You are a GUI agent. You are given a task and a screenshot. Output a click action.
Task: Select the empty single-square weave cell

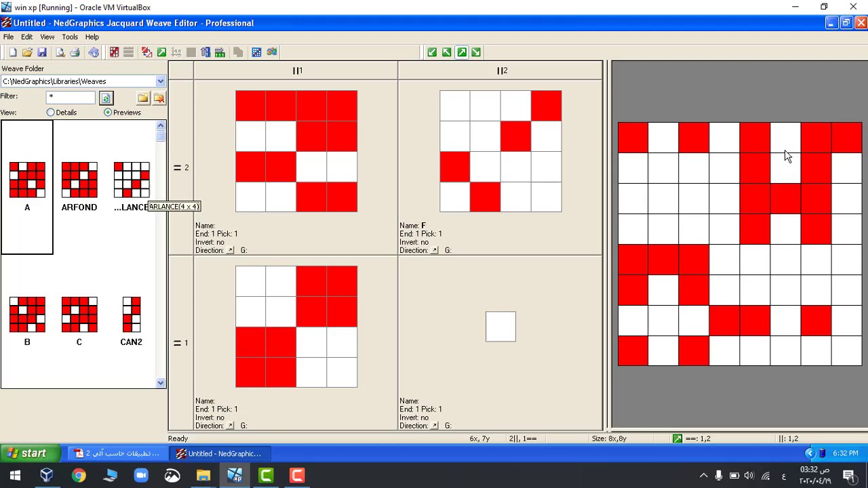500,327
